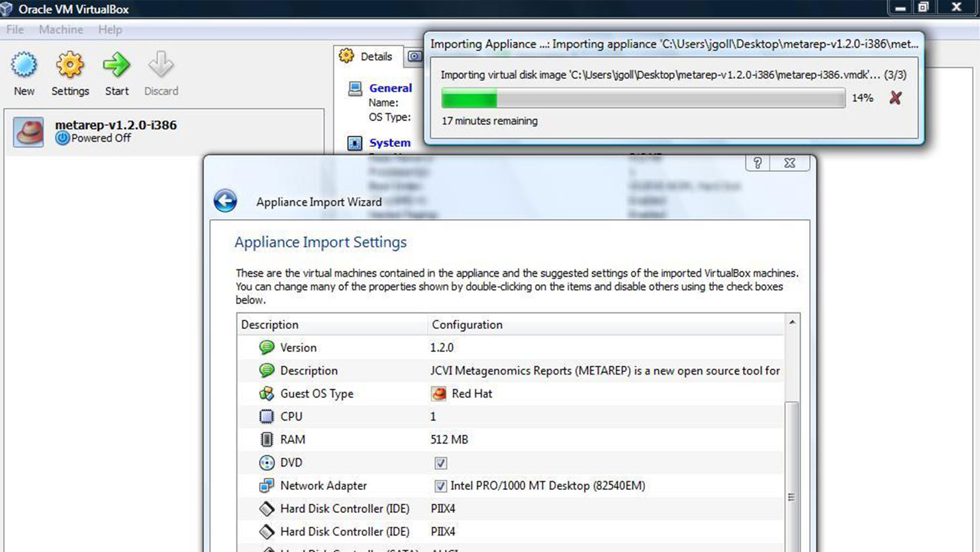The width and height of the screenshot is (980, 552).
Task: Click the wizard help question mark
Action: point(758,163)
